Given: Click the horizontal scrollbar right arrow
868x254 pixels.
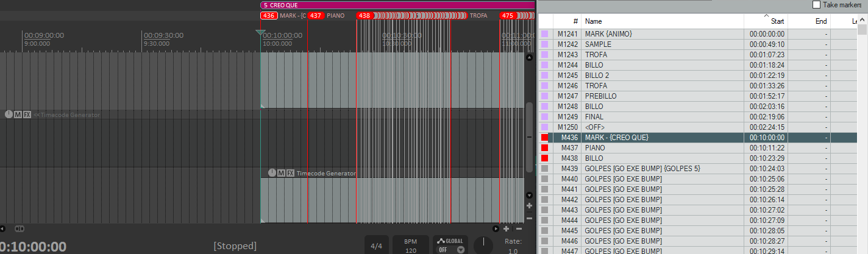Looking at the screenshot, I should [x=495, y=229].
